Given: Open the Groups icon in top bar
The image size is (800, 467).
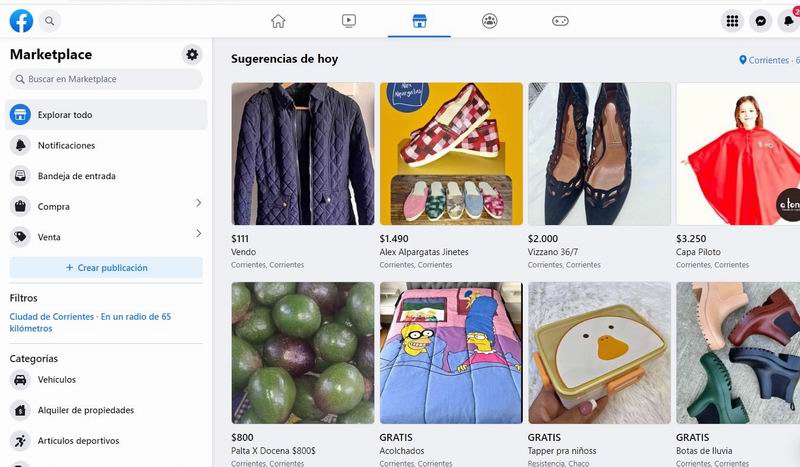Looking at the screenshot, I should point(489,21).
